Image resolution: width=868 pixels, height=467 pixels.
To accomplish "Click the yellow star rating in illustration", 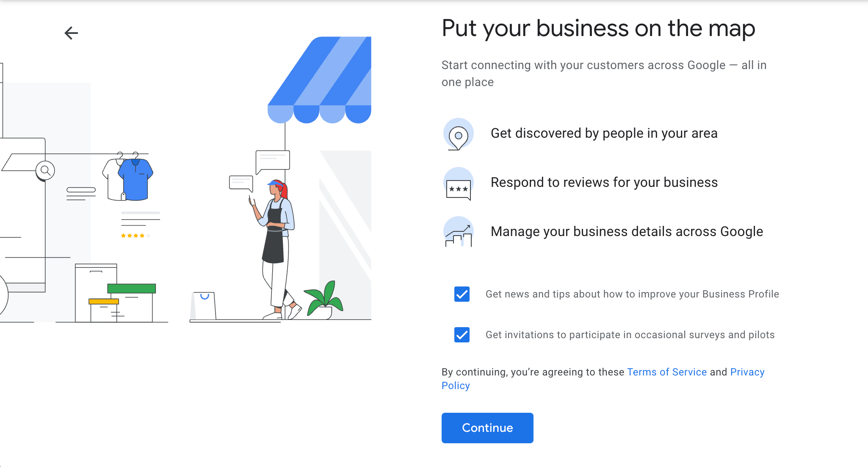I will click(133, 236).
